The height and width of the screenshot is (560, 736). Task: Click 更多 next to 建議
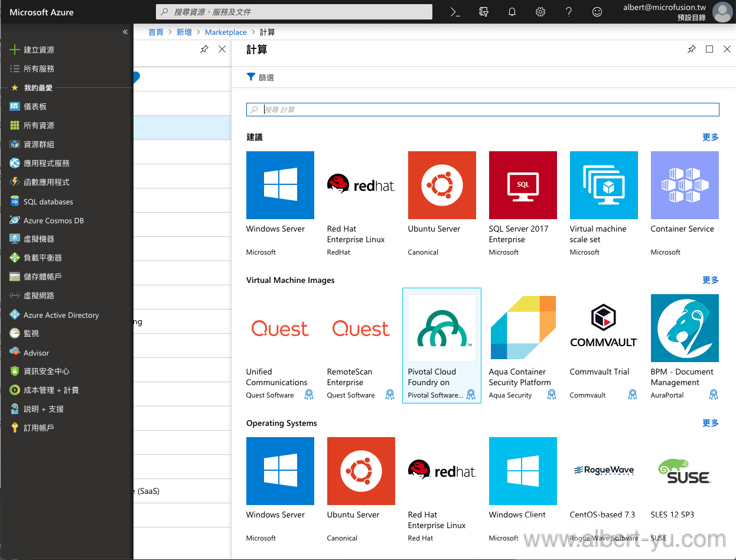[711, 137]
